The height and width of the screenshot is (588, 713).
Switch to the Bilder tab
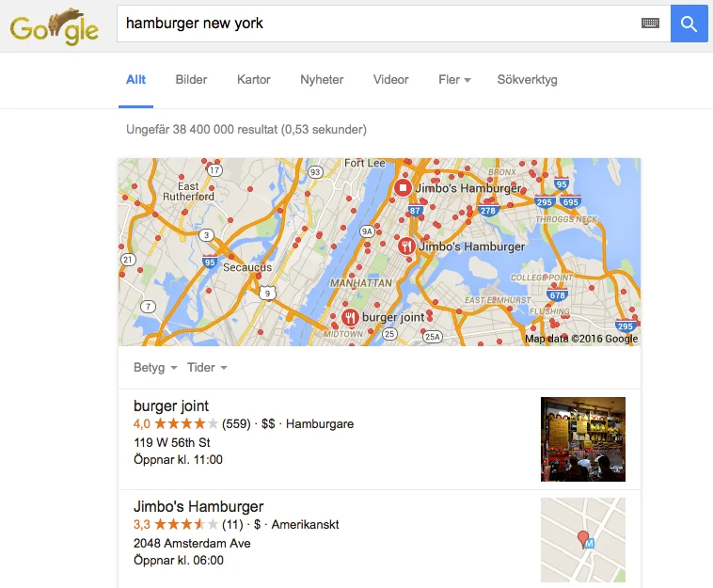191,80
